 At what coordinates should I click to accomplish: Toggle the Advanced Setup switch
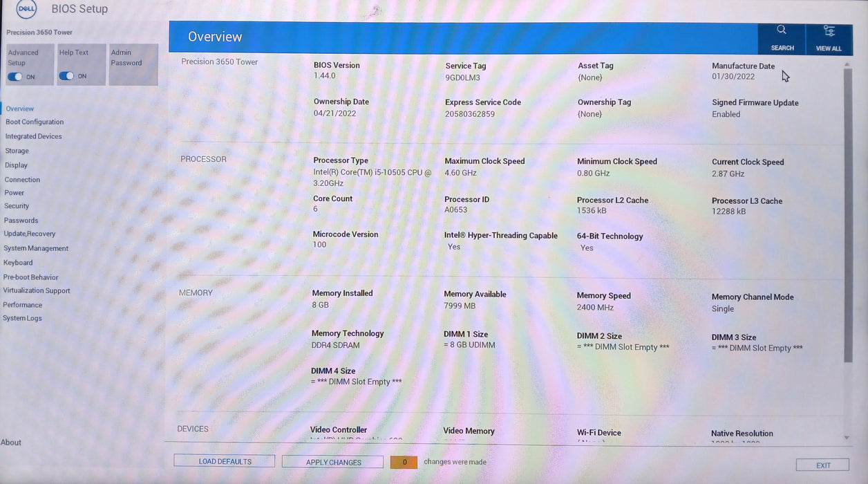(x=15, y=77)
